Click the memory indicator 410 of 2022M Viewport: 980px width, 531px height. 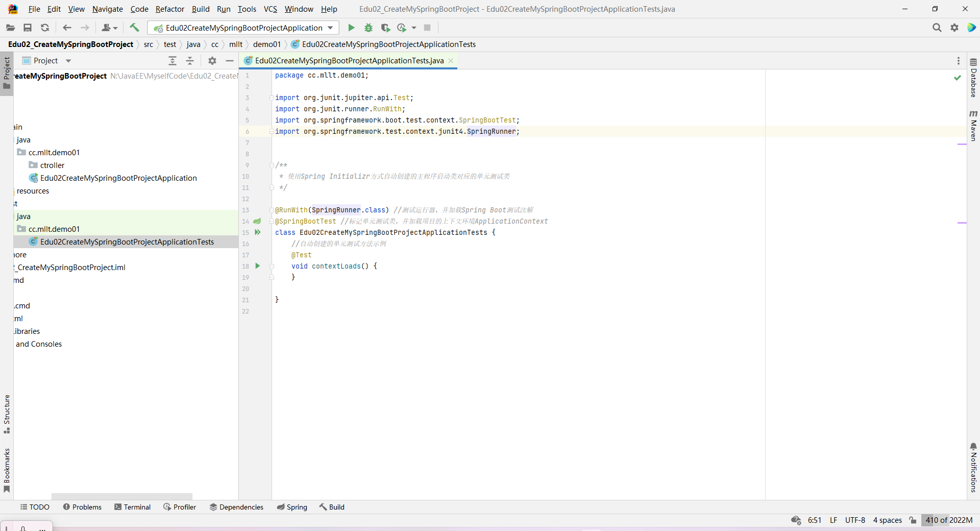(949, 520)
